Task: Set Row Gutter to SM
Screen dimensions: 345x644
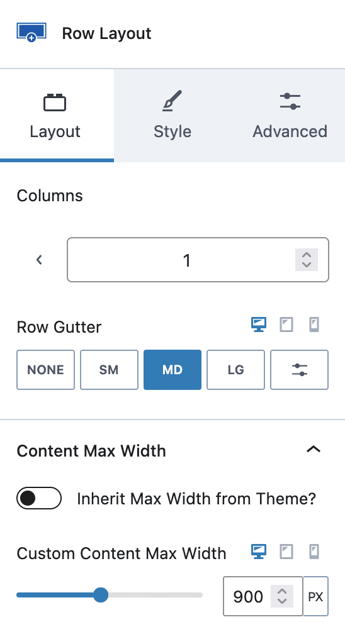Action: tap(109, 370)
